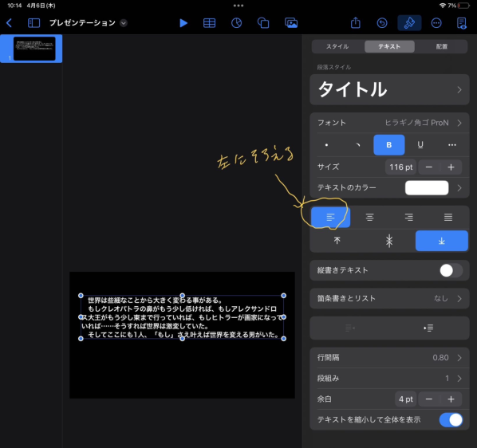Image resolution: width=477 pixels, height=448 pixels.
Task: Justify the text
Action: pos(448,217)
